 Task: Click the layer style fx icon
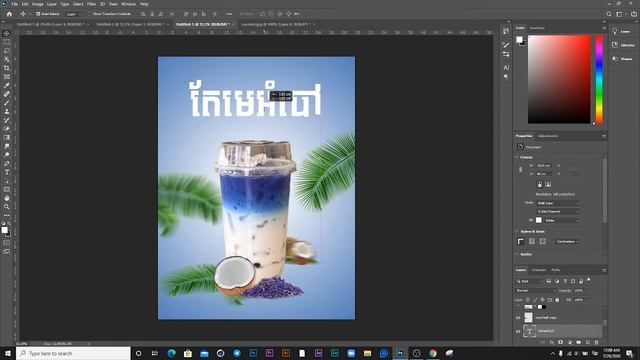[552, 342]
